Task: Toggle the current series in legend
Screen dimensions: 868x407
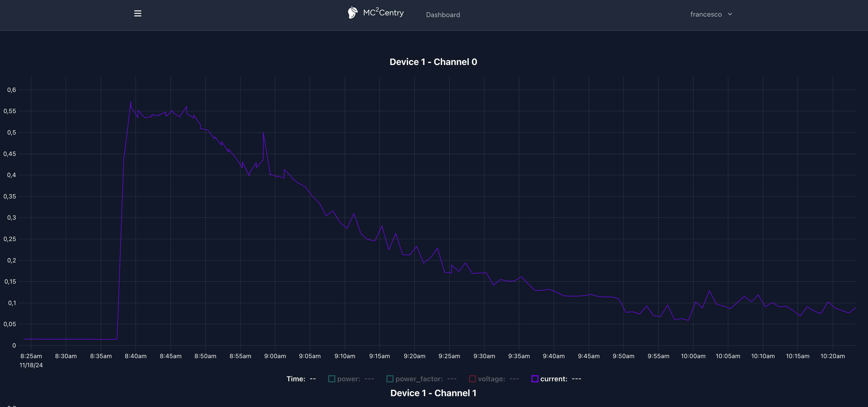Action: point(535,379)
